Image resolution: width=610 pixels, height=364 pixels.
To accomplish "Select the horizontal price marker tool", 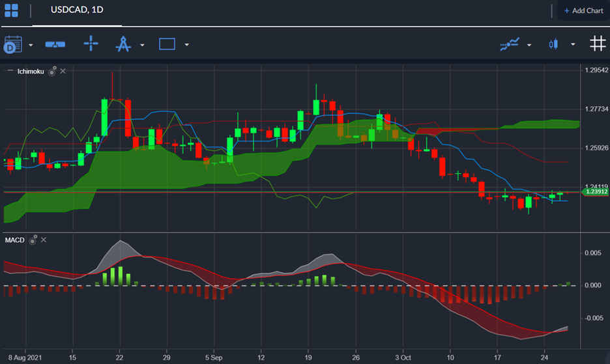I will (x=55, y=44).
